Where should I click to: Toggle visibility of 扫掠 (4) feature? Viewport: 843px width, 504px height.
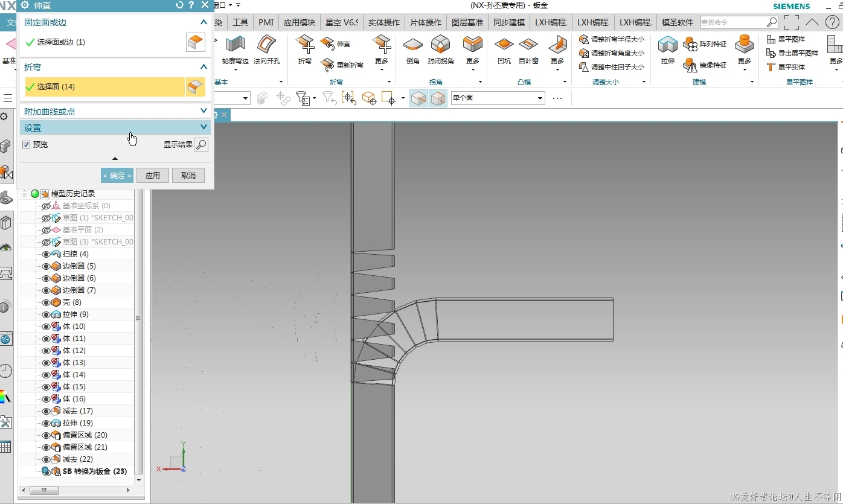coord(46,254)
